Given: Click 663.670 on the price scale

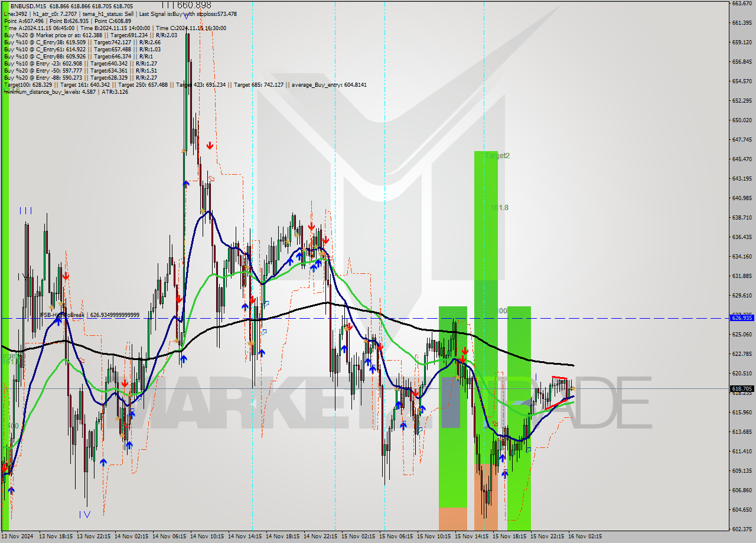Looking at the screenshot, I should (741, 3).
